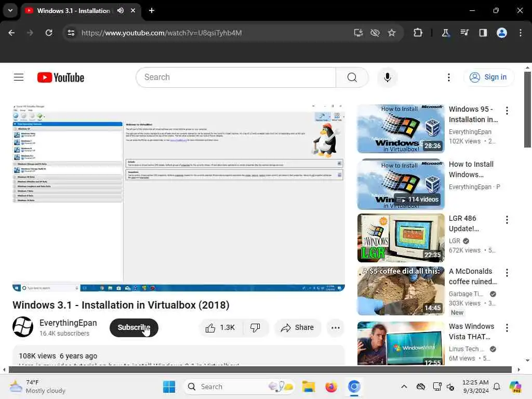Viewport: 532px width, 399px height.
Task: Sign in to YouTube
Action: point(488,77)
